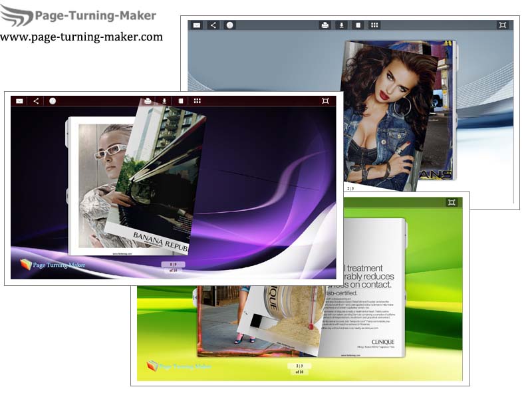
Task: Click the turning Clinique jar page in green window
Action: point(281,321)
